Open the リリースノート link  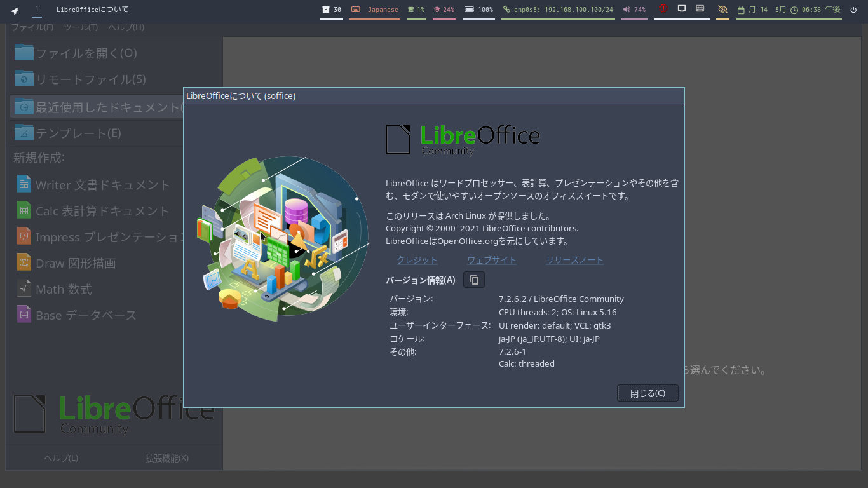(574, 260)
